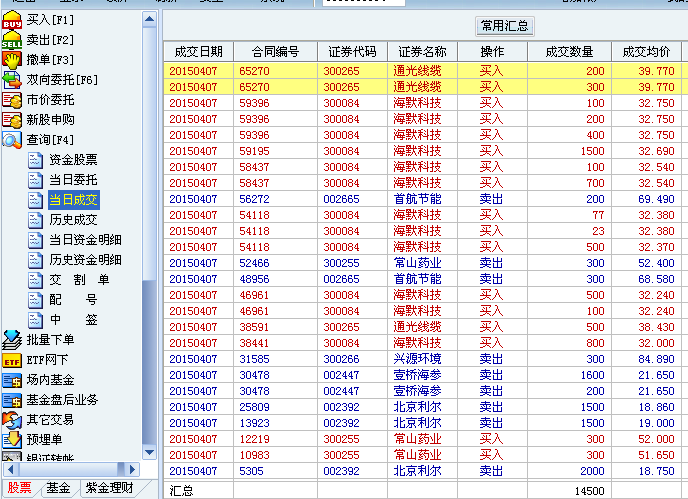
Task: Open the 买入[F1] menu entry
Action: pos(50,20)
